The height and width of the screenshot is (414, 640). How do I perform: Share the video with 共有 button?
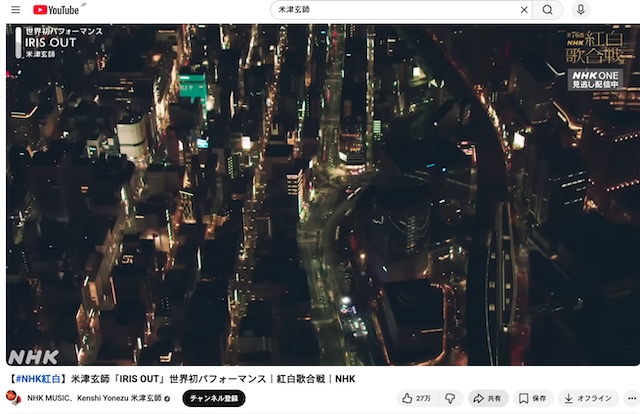tap(487, 398)
